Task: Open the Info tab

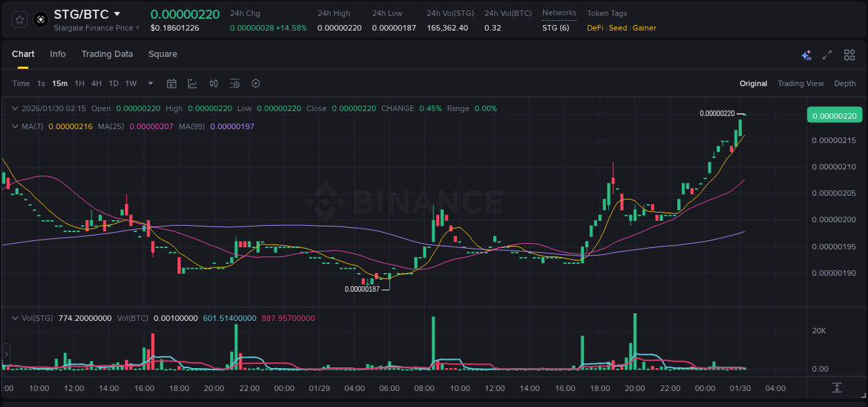Action: coord(58,54)
